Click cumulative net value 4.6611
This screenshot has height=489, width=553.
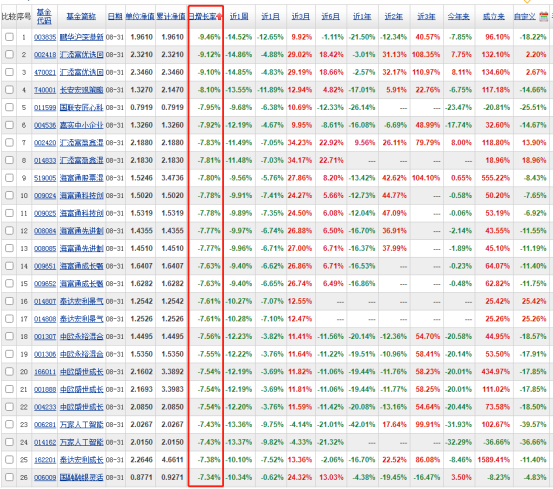pyautogui.click(x=172, y=460)
